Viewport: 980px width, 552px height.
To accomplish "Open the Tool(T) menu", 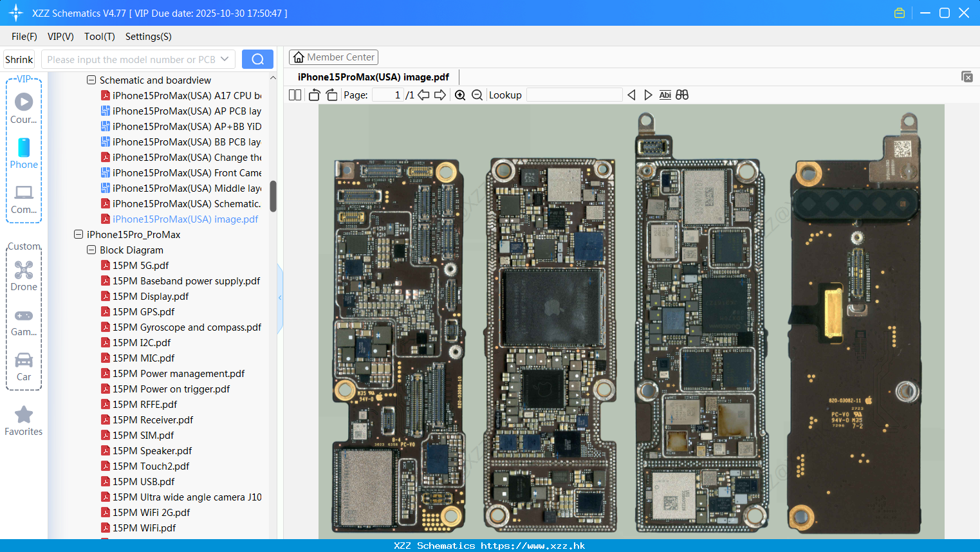I will click(x=100, y=36).
